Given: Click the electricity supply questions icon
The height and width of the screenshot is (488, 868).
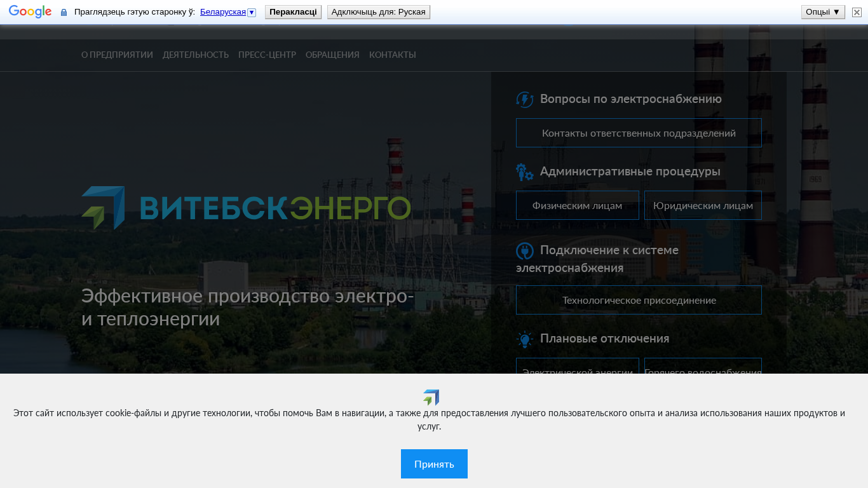Looking at the screenshot, I should [525, 100].
